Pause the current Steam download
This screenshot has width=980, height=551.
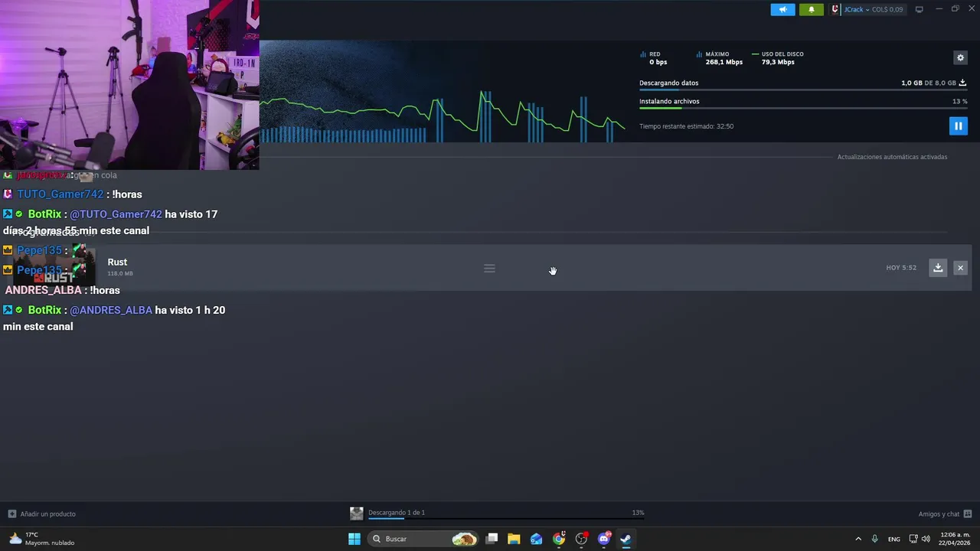tap(958, 126)
